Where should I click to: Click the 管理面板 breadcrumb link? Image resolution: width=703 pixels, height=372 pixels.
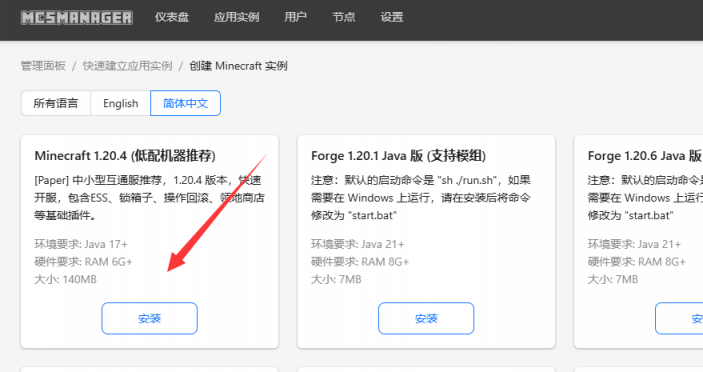pyautogui.click(x=43, y=66)
